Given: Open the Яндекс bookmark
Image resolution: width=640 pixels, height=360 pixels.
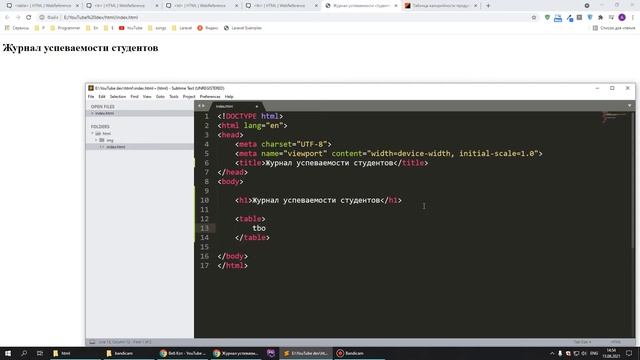Looking at the screenshot, I should (x=208, y=28).
